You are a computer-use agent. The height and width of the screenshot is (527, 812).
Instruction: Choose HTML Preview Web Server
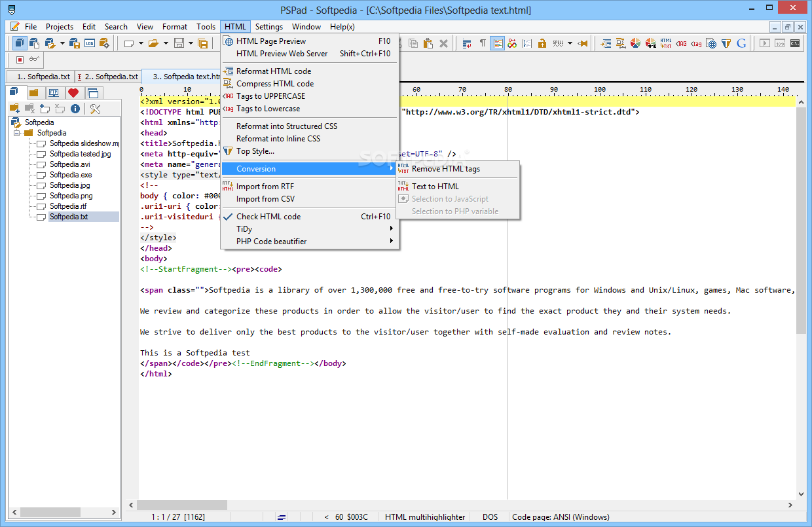tap(309, 53)
